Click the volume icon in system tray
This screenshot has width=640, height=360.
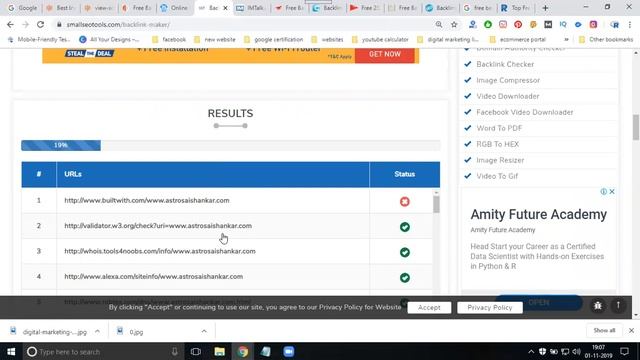click(576, 351)
